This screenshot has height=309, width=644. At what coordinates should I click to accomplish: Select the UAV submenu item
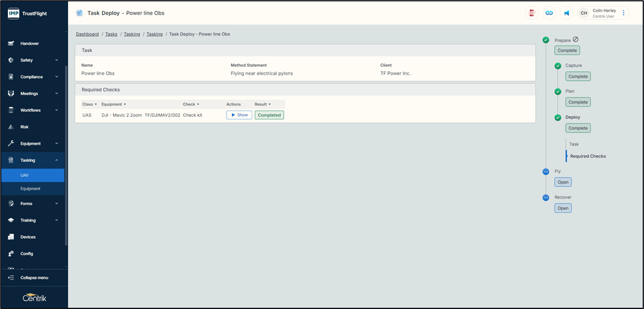tap(25, 175)
